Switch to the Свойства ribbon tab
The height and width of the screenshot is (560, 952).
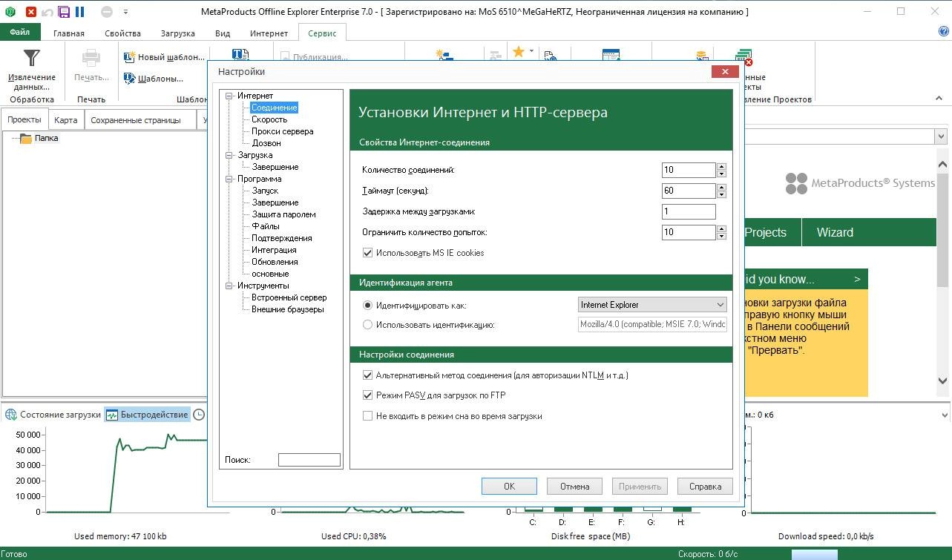123,33
